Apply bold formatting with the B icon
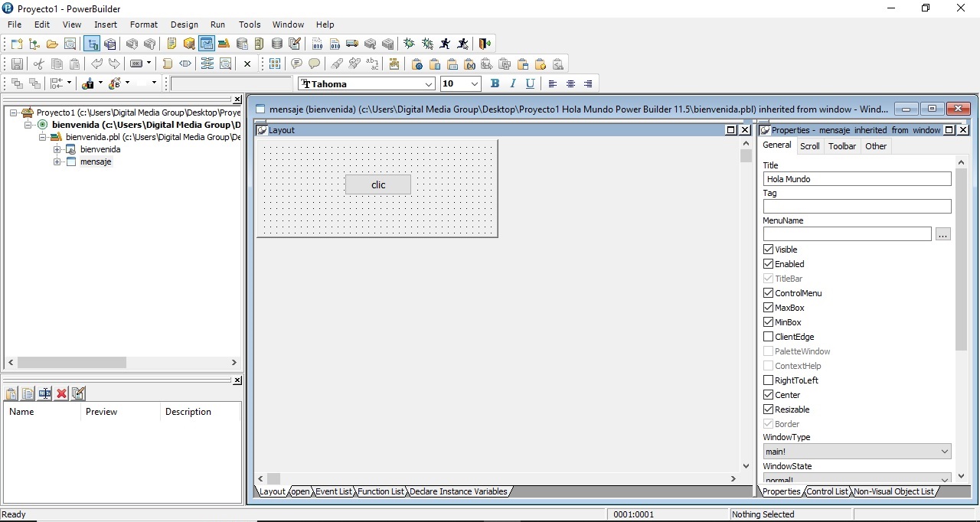Image resolution: width=980 pixels, height=522 pixels. [x=495, y=83]
